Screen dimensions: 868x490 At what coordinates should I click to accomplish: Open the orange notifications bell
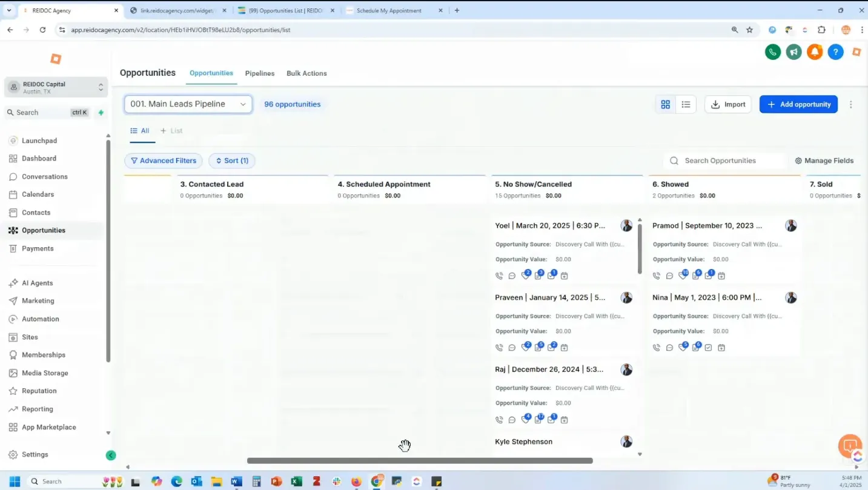click(815, 52)
